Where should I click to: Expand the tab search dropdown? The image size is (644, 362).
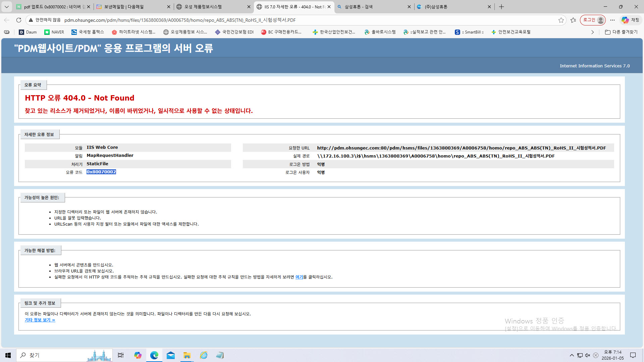click(x=6, y=7)
